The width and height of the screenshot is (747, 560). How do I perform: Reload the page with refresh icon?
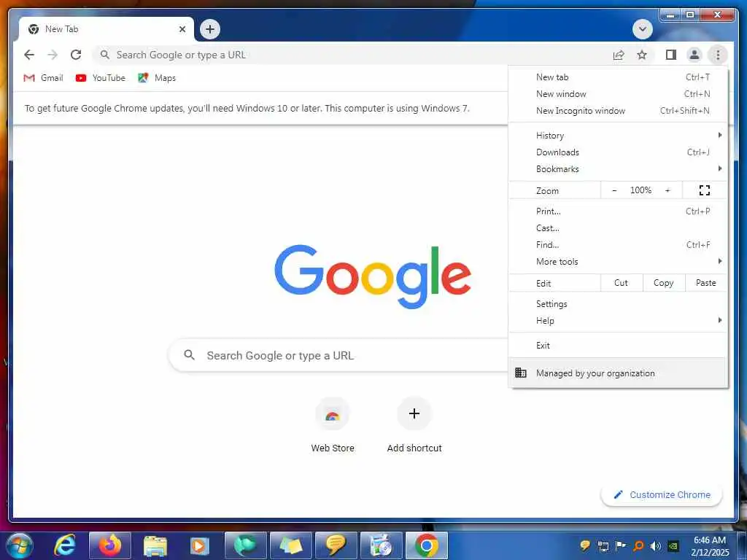pos(76,55)
